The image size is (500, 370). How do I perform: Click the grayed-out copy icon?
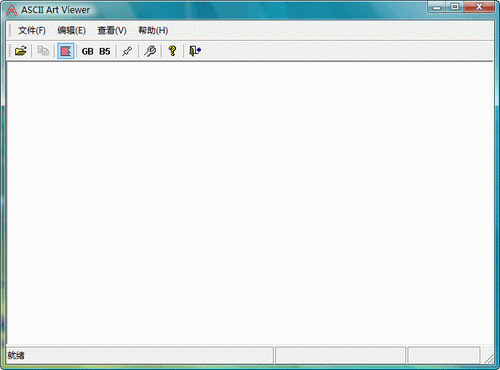(x=43, y=51)
